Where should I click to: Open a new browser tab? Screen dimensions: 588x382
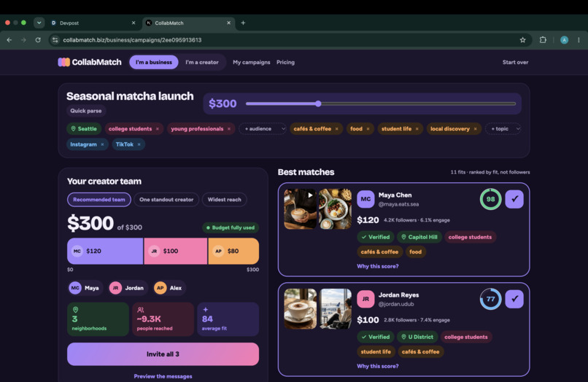point(243,23)
